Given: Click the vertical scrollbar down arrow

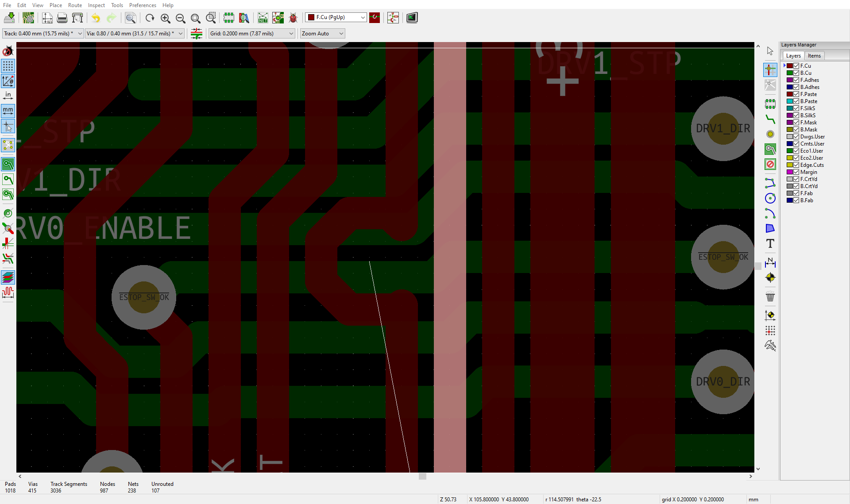Looking at the screenshot, I should 758,469.
